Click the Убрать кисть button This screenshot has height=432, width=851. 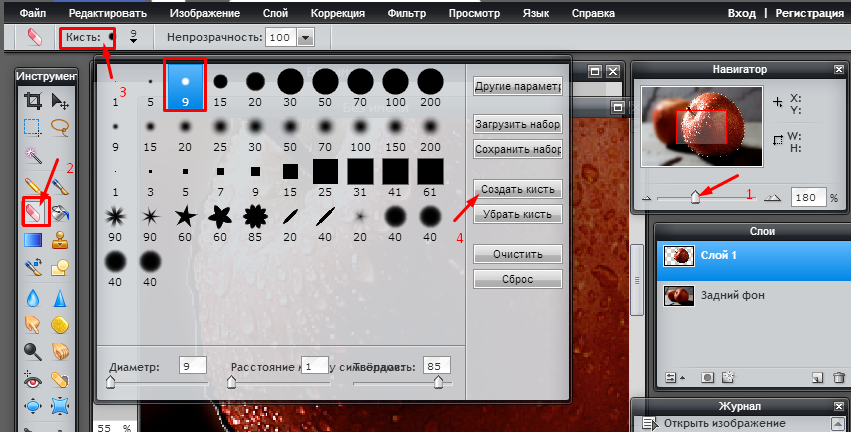pyautogui.click(x=517, y=214)
